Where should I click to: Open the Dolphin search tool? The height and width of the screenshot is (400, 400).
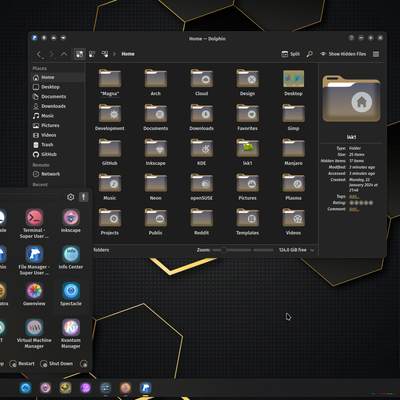[310, 54]
